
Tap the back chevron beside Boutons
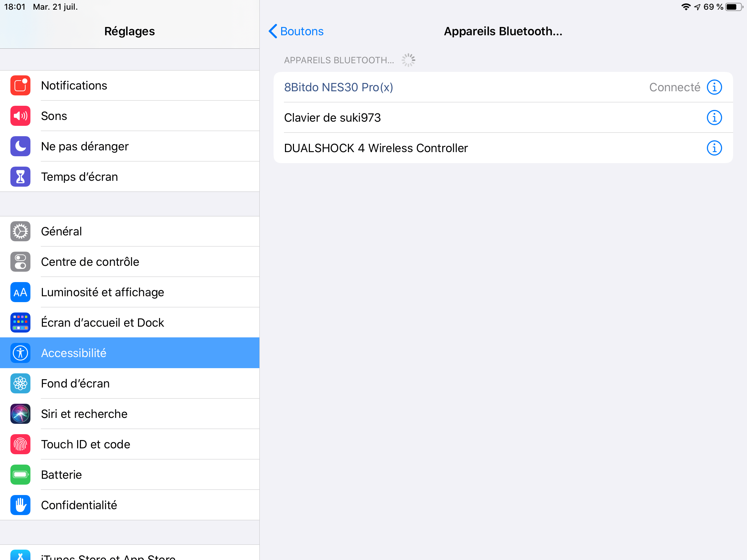273,31
